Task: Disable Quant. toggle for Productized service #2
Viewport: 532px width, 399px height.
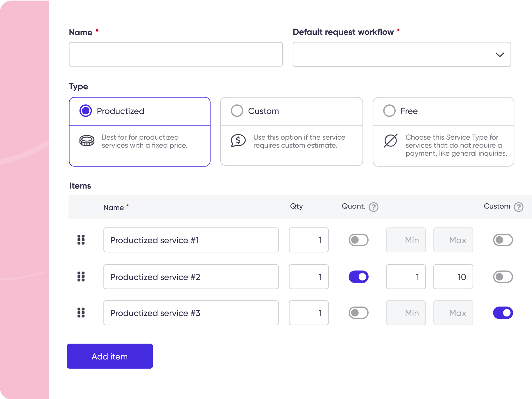Action: [x=359, y=277]
